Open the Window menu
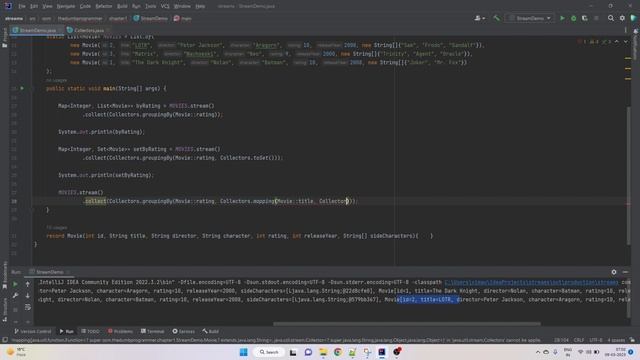The image size is (640, 360). [182, 6]
